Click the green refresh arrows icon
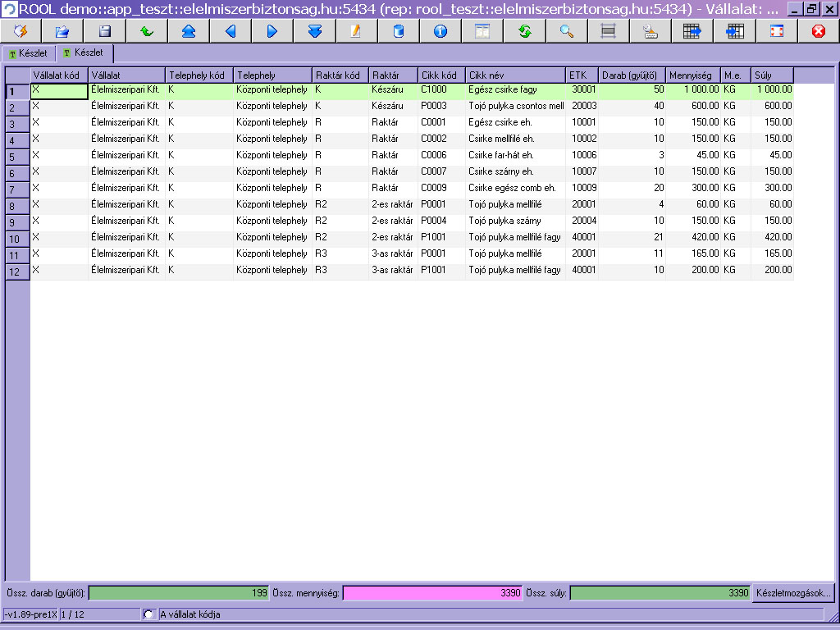 click(524, 31)
